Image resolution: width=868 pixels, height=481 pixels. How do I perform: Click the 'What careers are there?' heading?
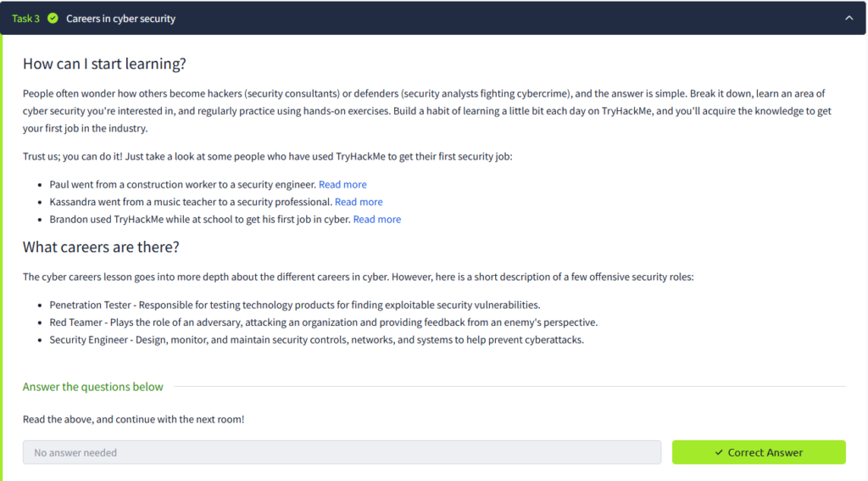[101, 247]
